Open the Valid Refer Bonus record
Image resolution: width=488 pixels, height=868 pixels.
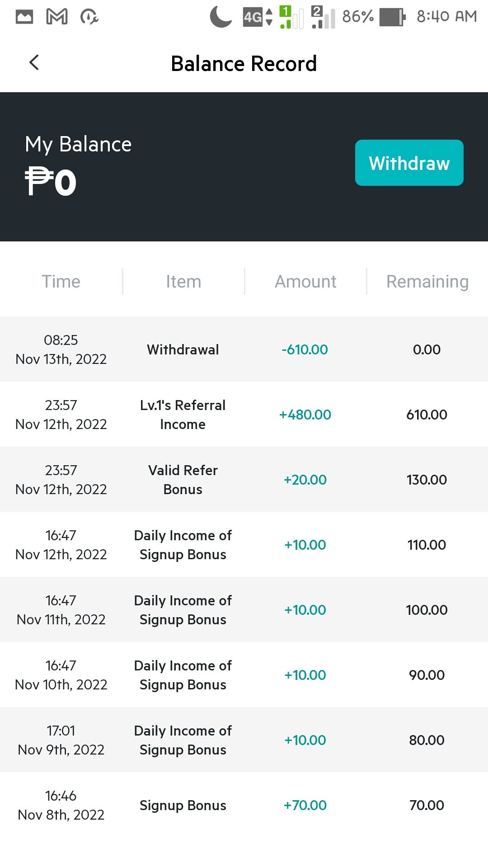pos(244,479)
